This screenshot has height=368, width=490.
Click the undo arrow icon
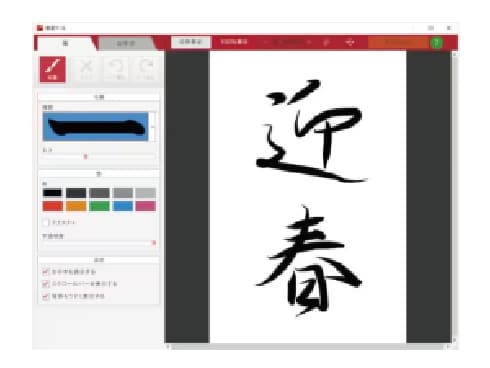coord(116,69)
